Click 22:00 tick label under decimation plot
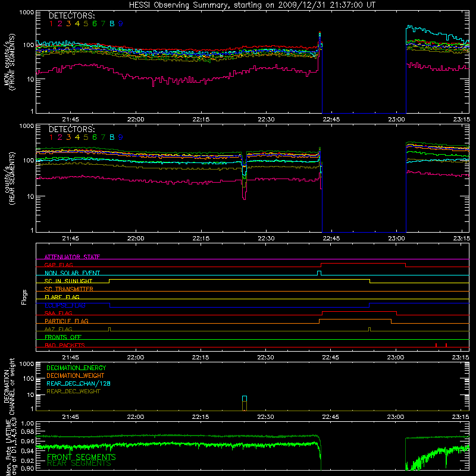The height and width of the screenshot is (476, 476). [136, 417]
